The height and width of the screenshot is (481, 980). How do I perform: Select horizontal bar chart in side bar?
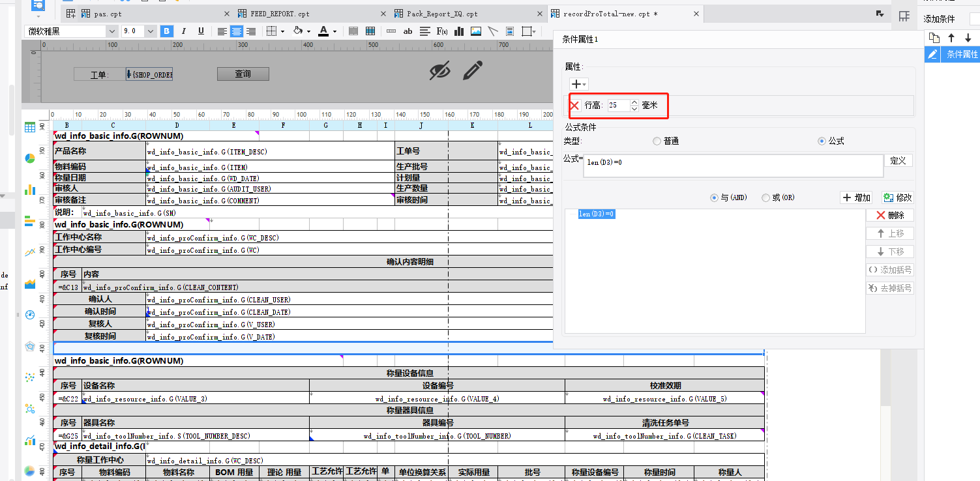click(29, 221)
